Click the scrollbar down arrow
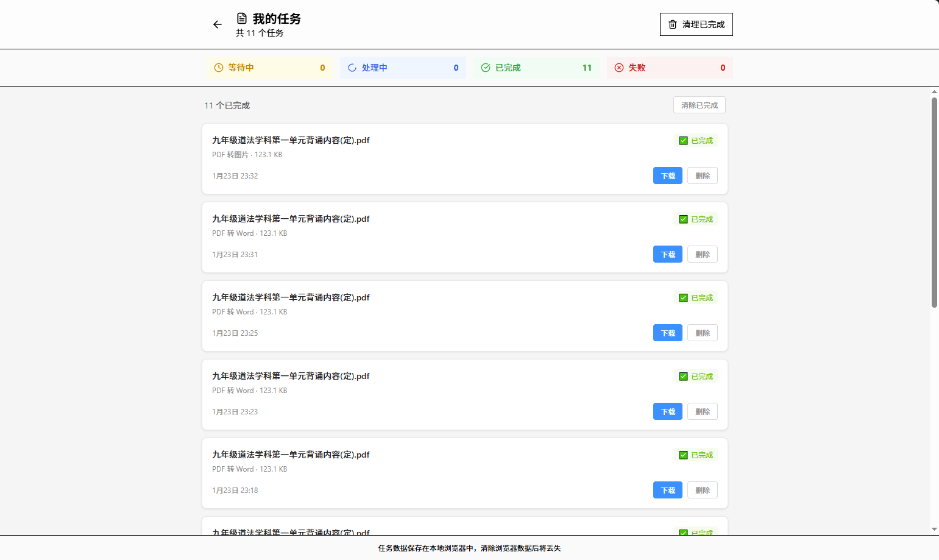The height and width of the screenshot is (560, 939). click(934, 530)
